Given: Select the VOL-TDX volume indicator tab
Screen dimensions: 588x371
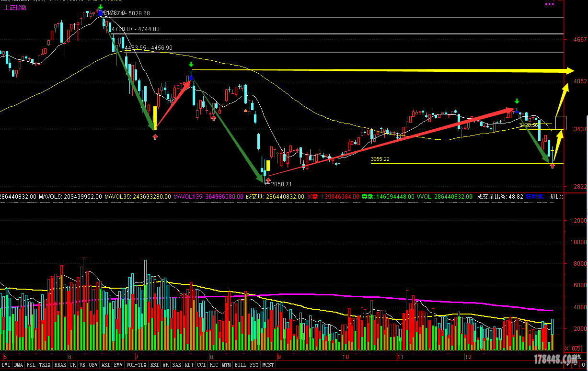Looking at the screenshot, I should [137, 365].
